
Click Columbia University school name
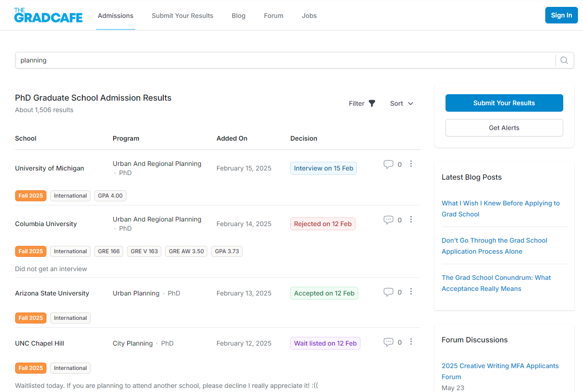(46, 224)
